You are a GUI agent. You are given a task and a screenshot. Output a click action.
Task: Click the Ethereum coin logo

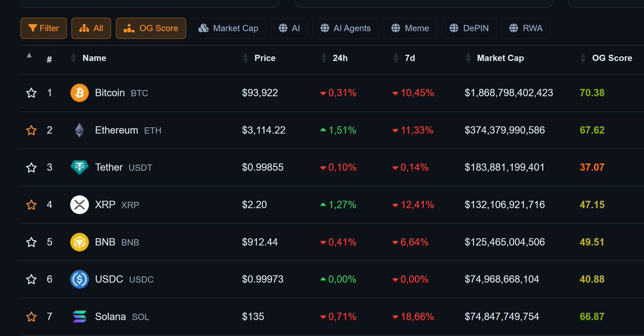click(79, 130)
